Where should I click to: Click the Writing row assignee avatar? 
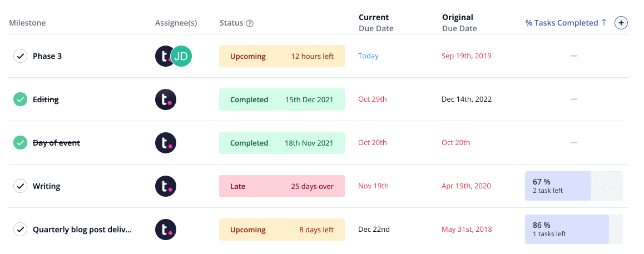[166, 186]
